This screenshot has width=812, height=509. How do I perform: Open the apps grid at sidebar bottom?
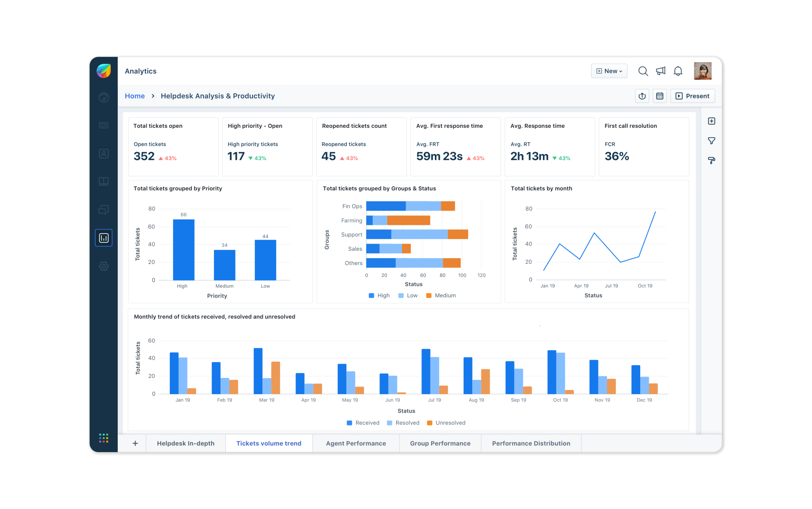104,438
